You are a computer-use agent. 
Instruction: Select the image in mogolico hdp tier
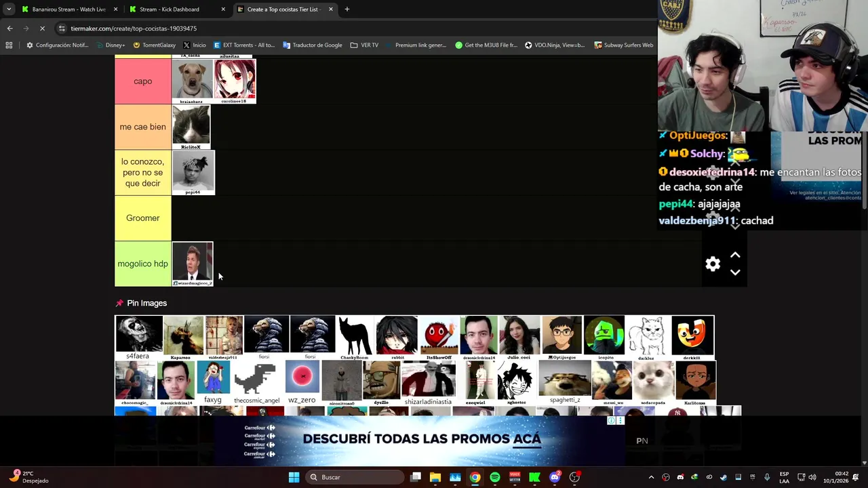click(x=193, y=264)
